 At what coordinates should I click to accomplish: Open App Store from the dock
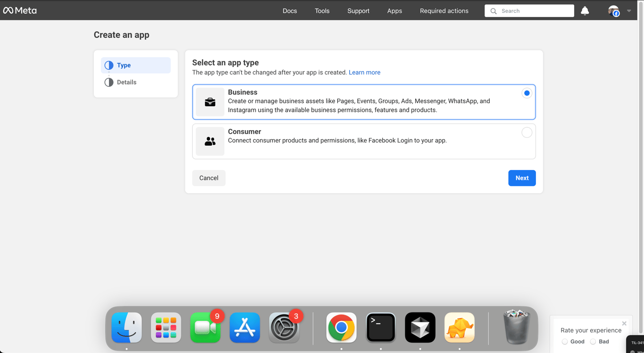tap(245, 328)
